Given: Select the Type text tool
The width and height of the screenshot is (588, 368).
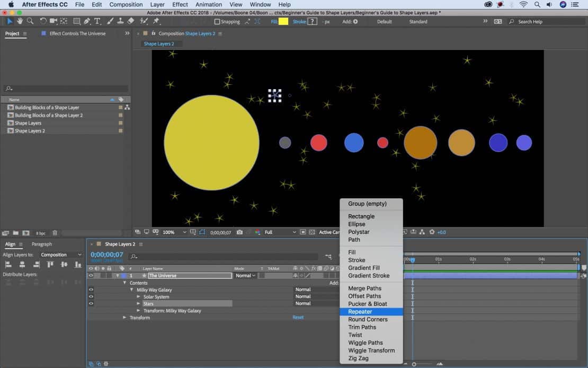Looking at the screenshot, I should pyautogui.click(x=97, y=21).
